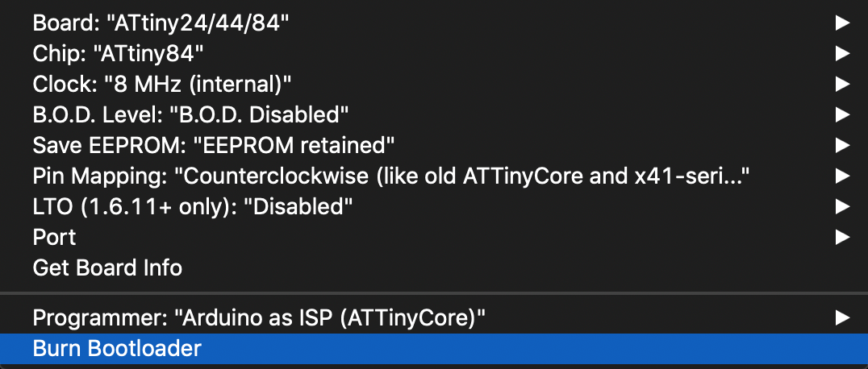Select Programmer "Arduino as ISP" entry
Screen dimensions: 868x369
tap(259, 317)
